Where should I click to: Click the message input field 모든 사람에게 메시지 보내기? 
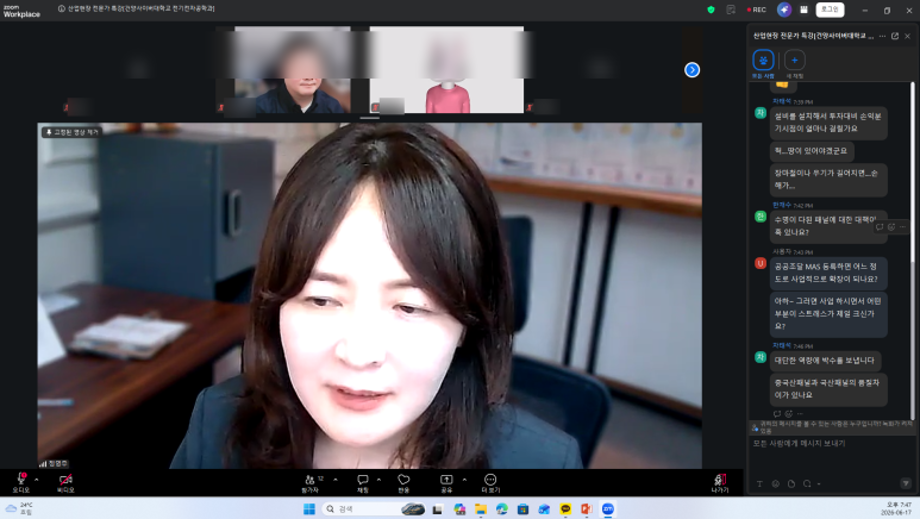point(831,444)
